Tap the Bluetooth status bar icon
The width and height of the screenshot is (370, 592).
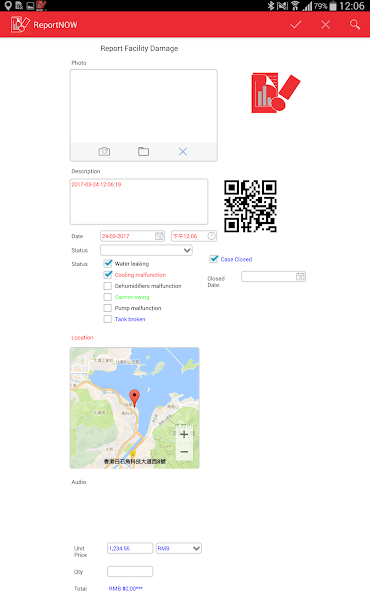(271, 6)
